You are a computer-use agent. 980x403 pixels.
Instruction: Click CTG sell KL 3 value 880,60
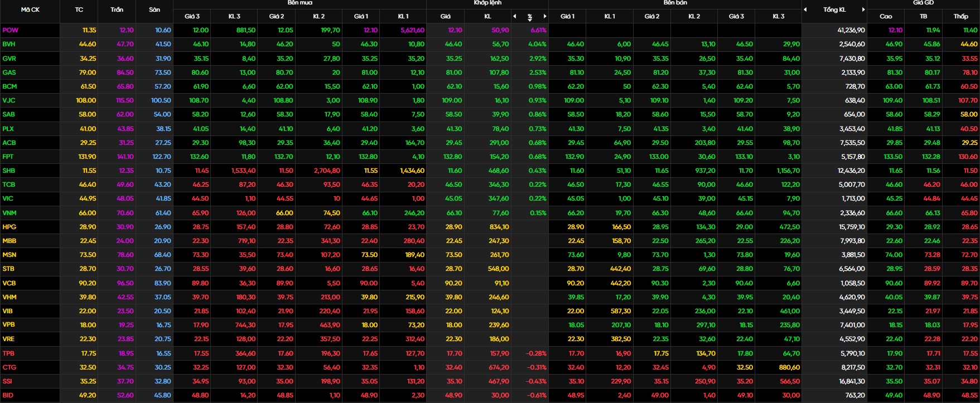pos(789,367)
